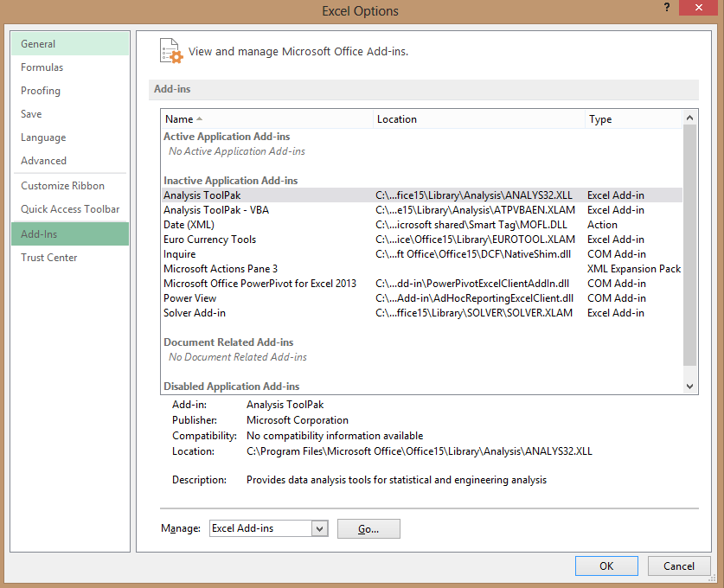Sort add-ins by the Type column header
The image size is (724, 588).
[x=633, y=119]
